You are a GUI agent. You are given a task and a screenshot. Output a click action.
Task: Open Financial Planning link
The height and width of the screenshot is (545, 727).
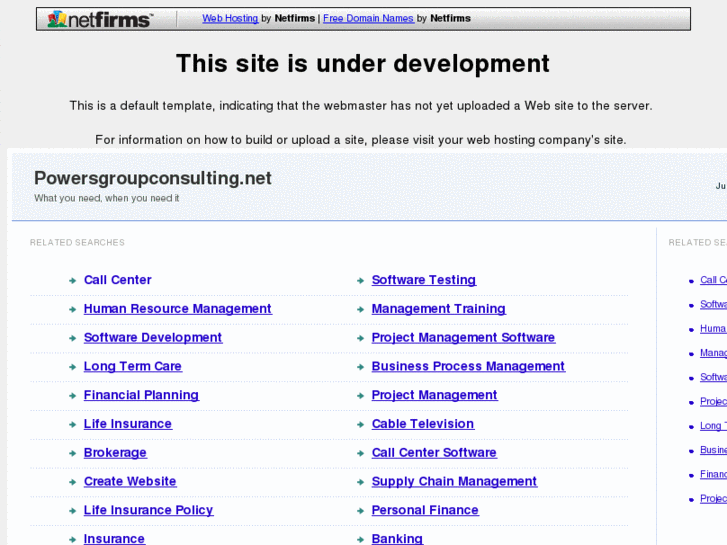[141, 395]
